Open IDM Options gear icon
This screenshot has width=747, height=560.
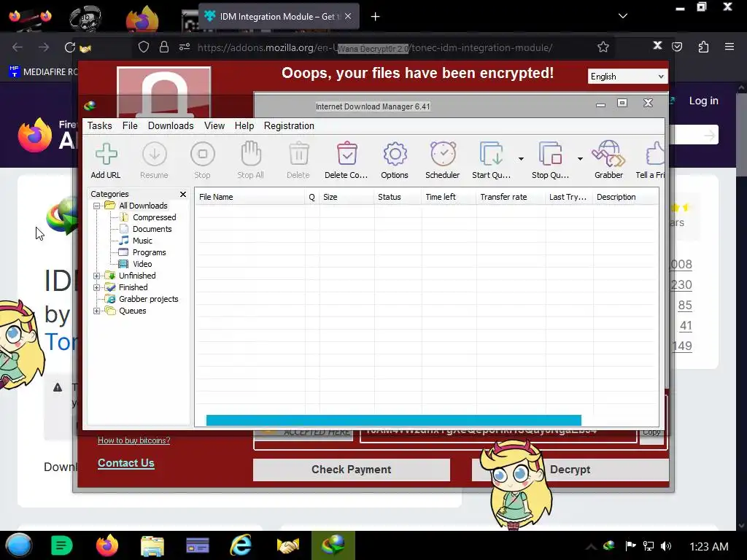coord(395,154)
